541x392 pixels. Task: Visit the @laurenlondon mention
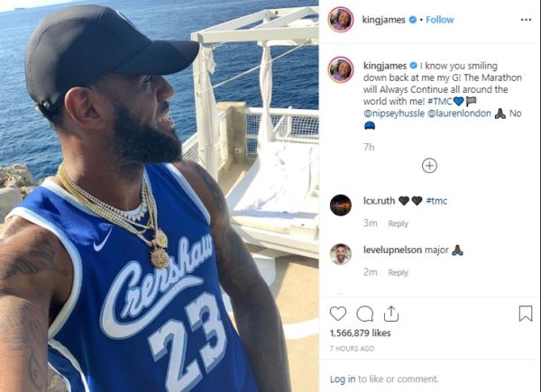[x=459, y=114]
